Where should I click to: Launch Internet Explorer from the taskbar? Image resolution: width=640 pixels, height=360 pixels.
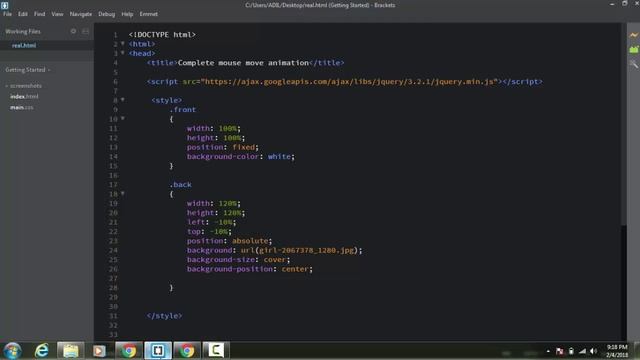point(42,351)
